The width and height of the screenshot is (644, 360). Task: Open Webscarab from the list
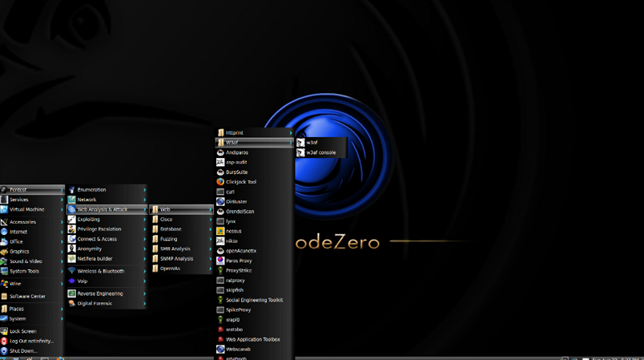click(x=239, y=349)
